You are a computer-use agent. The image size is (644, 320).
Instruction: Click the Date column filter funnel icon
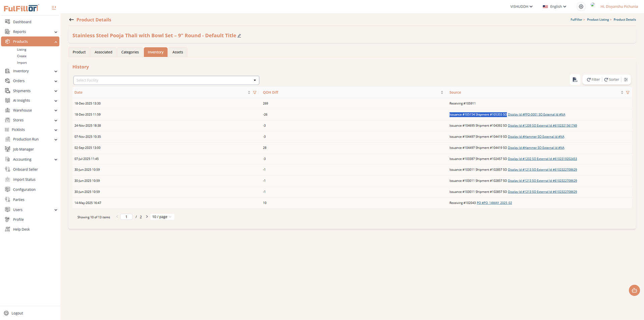pos(255,92)
